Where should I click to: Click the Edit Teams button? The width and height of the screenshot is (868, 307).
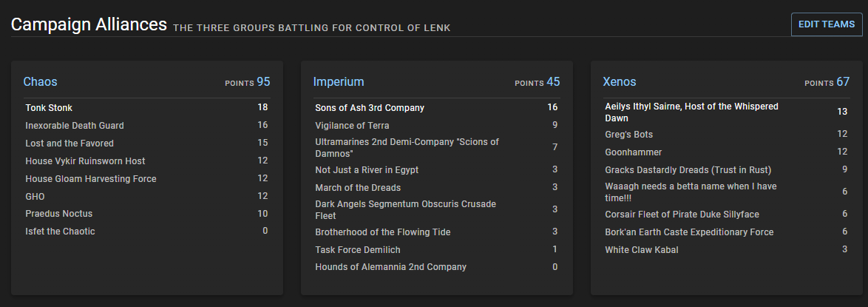tap(827, 24)
